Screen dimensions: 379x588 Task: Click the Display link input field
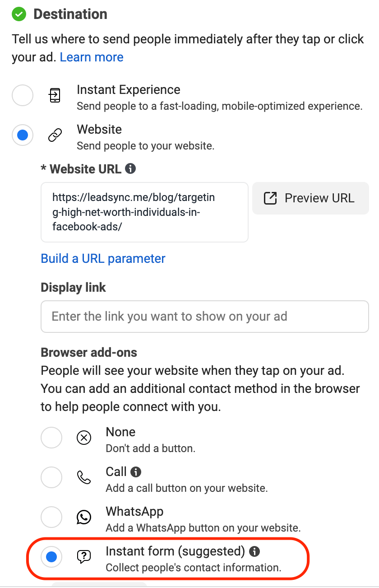[x=205, y=317]
